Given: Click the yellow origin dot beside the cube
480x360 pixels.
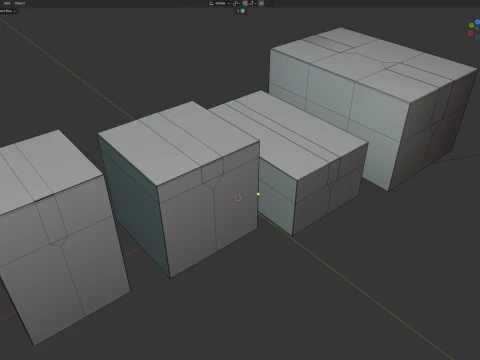Looking at the screenshot, I should pyautogui.click(x=258, y=194).
